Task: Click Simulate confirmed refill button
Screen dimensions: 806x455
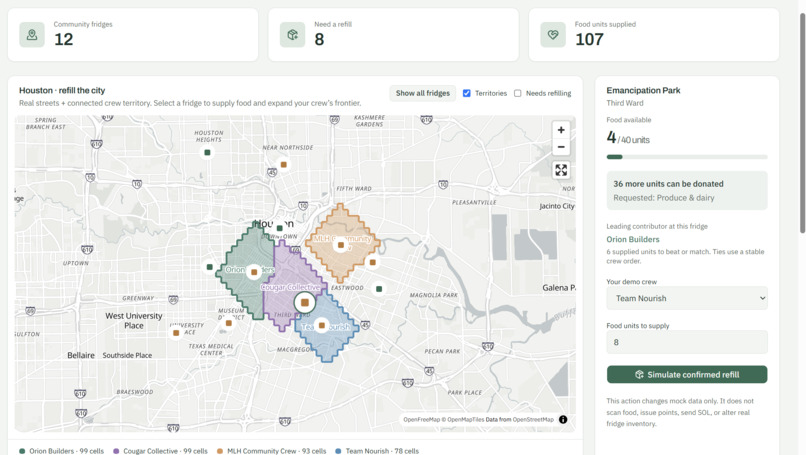Action: pos(687,375)
